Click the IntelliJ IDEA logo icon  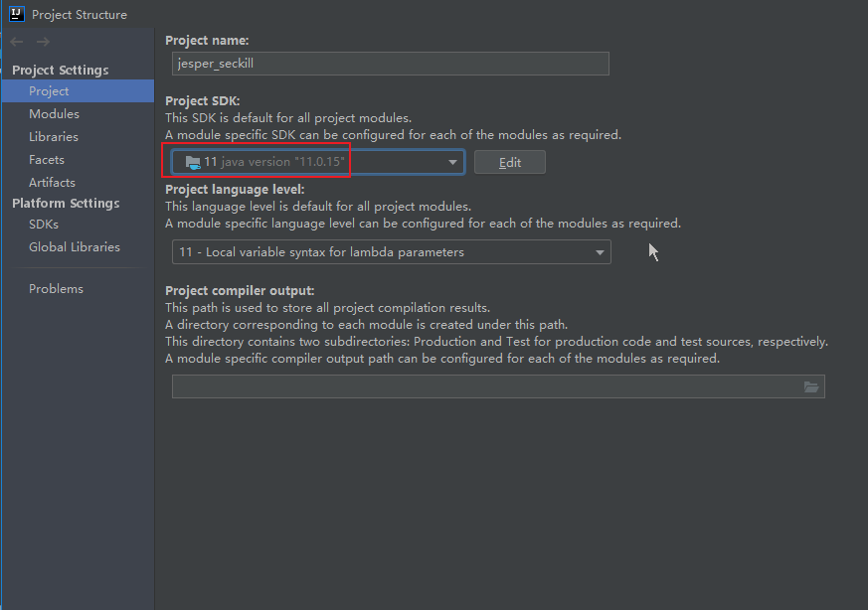pyautogui.click(x=16, y=14)
